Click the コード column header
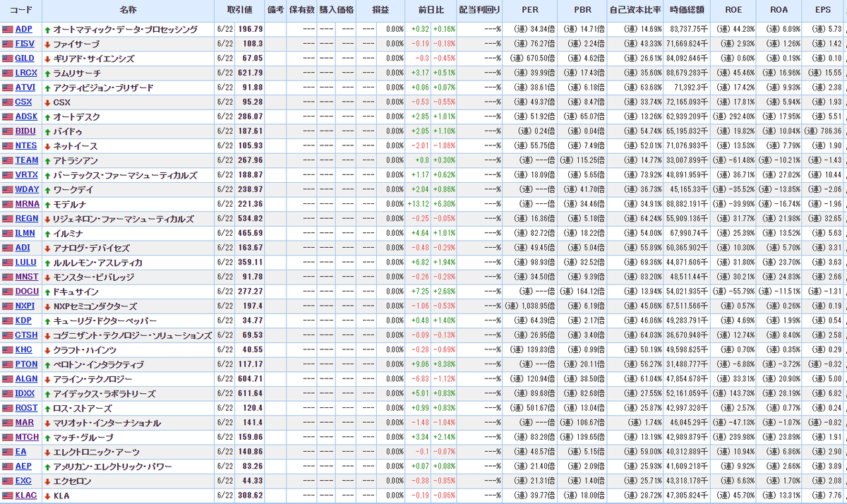 tap(20, 11)
